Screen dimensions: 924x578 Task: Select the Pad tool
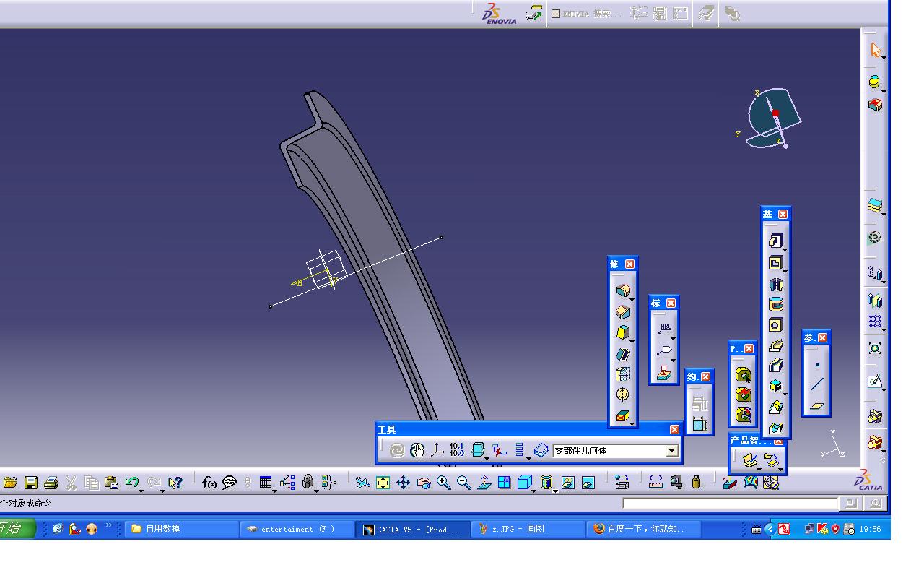coord(775,241)
